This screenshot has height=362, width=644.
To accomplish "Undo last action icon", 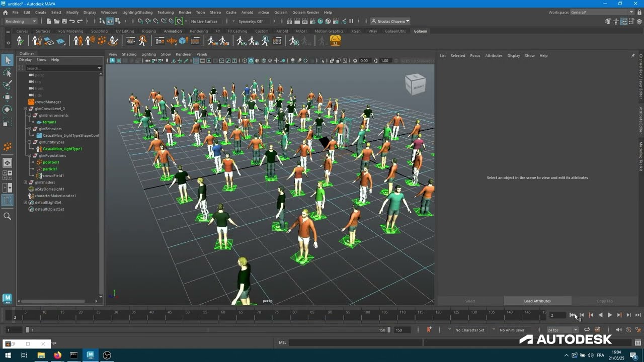I will tap(72, 21).
